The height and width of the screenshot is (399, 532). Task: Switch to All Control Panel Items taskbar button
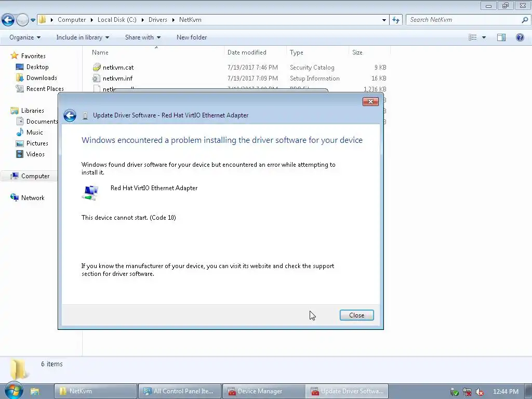coord(180,391)
